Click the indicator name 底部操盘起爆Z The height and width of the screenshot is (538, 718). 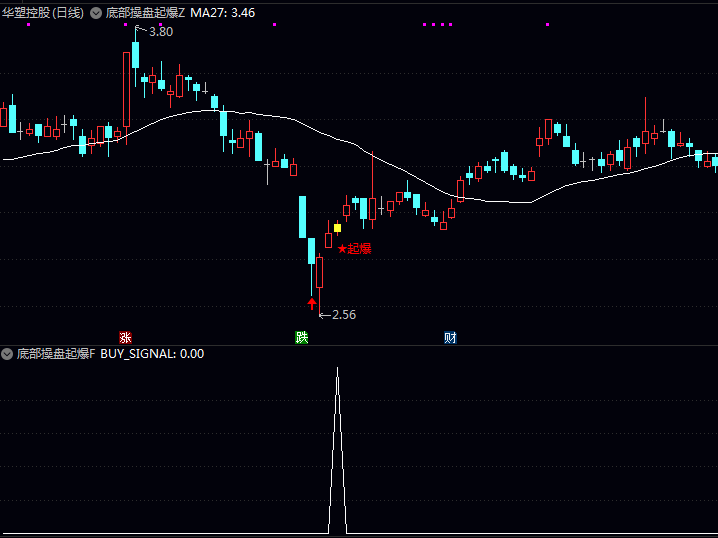click(x=145, y=13)
